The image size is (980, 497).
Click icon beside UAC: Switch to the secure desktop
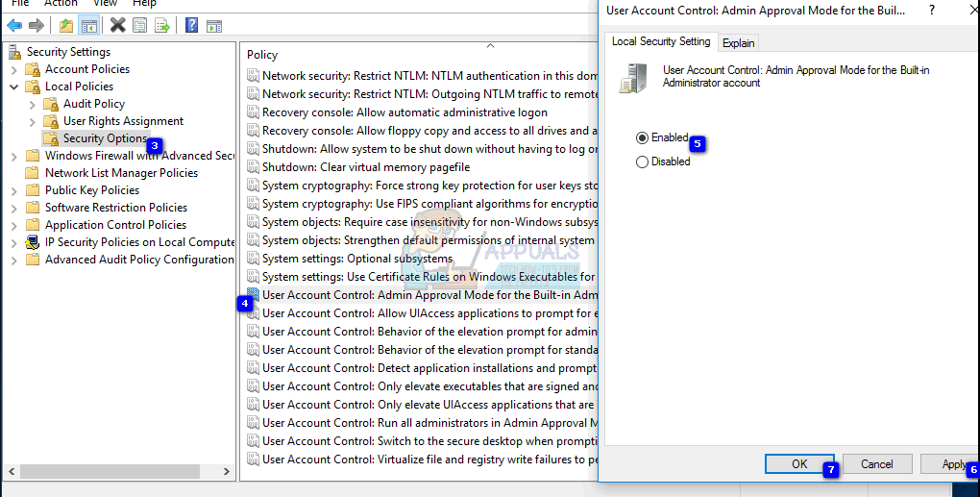click(x=253, y=440)
